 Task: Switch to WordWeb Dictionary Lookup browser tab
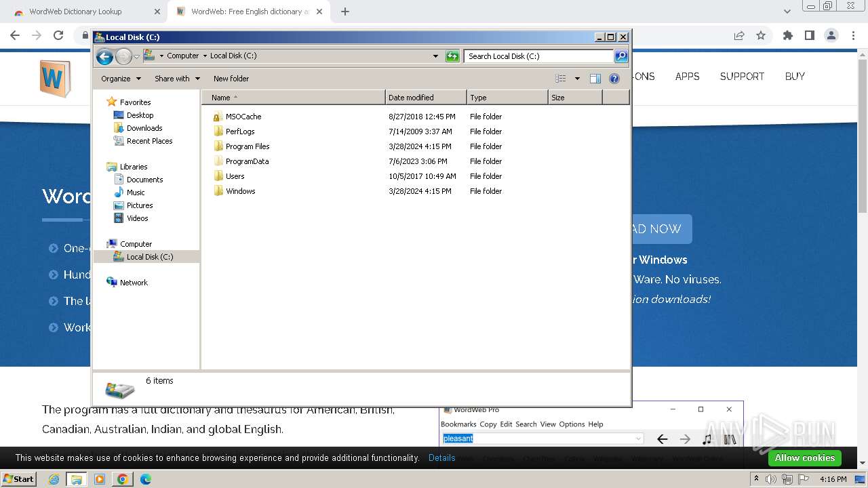pos(85,12)
